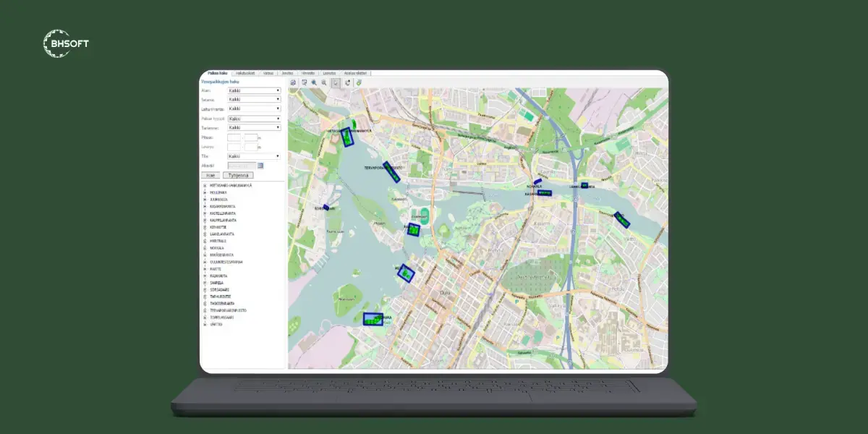Viewport: 868px width, 434px height.
Task: Select the second item in harbor tree
Action: pos(217,192)
